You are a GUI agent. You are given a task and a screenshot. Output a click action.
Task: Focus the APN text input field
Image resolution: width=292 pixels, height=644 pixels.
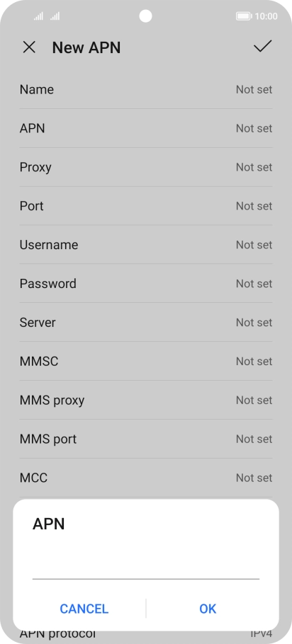(x=146, y=567)
